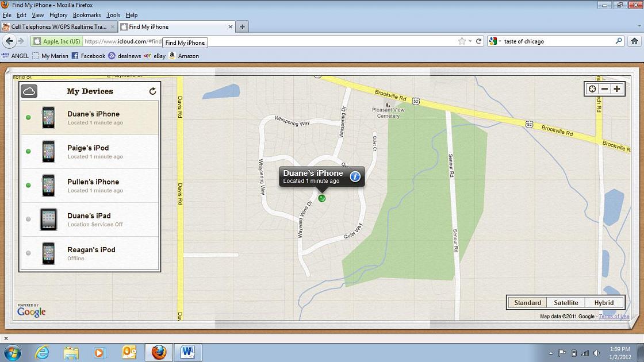
Task: Show hidden system tray icons
Action: coord(551,353)
